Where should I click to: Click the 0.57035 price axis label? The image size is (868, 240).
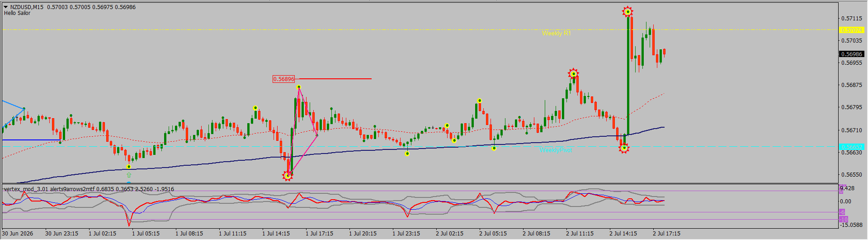click(x=852, y=41)
